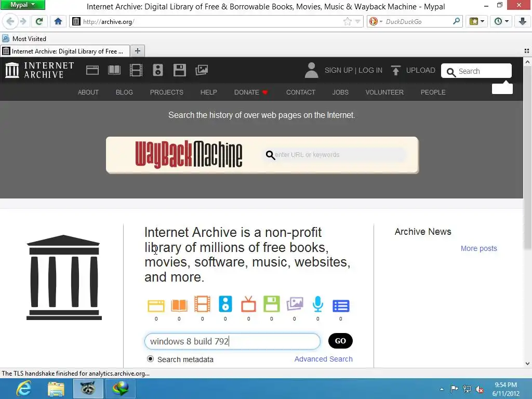Click the vertical page scrollbar thumb
This screenshot has height=399, width=532.
click(x=527, y=158)
